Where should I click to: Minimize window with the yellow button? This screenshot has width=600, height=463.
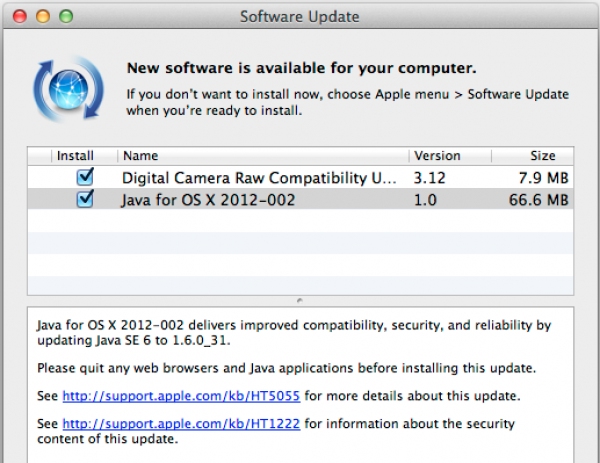click(x=45, y=17)
